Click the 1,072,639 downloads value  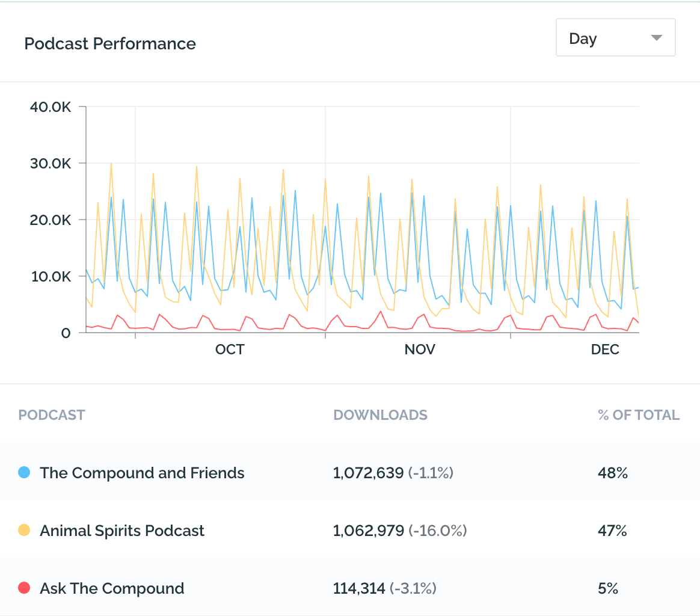(x=368, y=473)
